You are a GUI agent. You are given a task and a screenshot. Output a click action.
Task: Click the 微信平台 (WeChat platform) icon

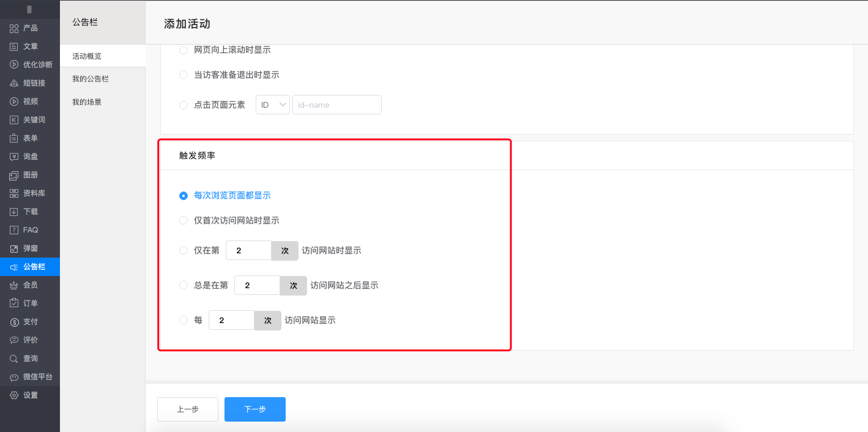[x=29, y=376]
